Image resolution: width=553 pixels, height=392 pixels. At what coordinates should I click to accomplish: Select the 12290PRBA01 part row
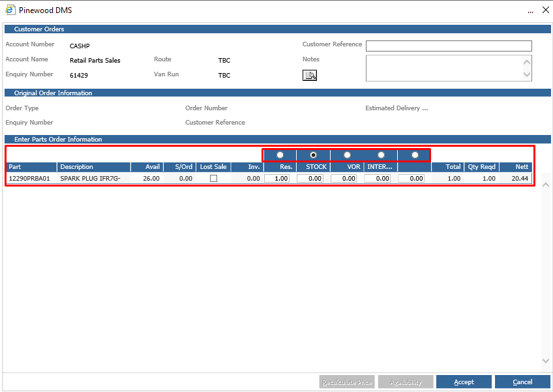click(269, 179)
